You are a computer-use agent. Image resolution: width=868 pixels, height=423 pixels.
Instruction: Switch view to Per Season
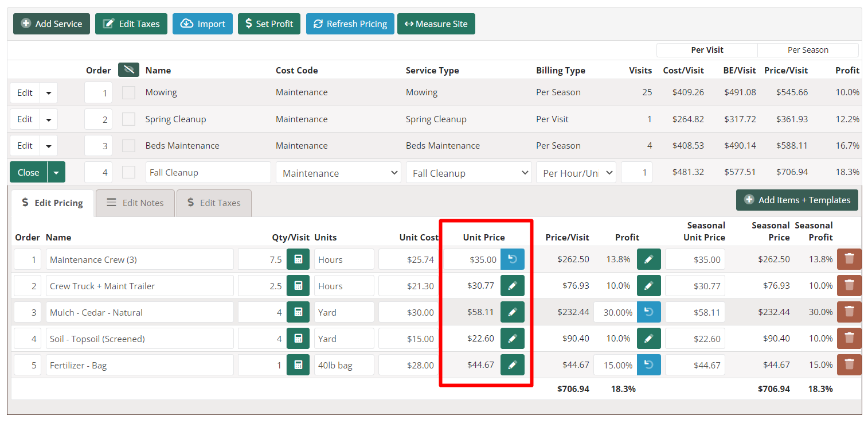808,50
